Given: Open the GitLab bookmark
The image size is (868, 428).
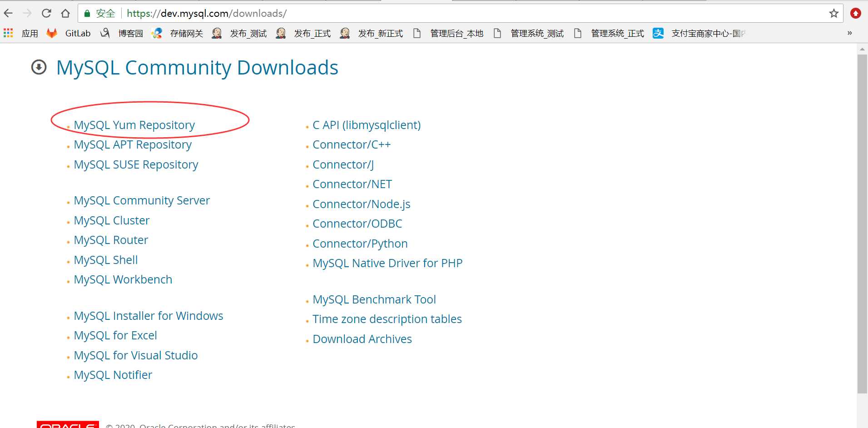Looking at the screenshot, I should tap(69, 33).
